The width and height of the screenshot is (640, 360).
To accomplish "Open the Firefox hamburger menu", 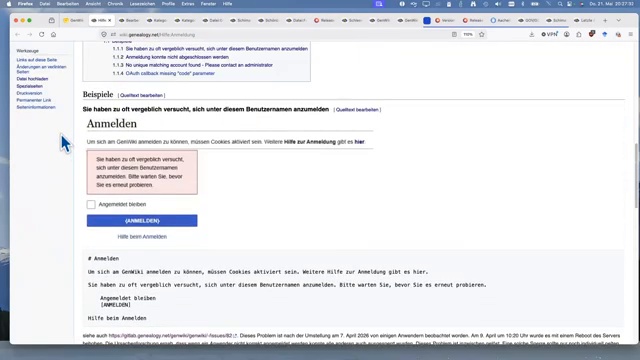I will tap(631, 35).
